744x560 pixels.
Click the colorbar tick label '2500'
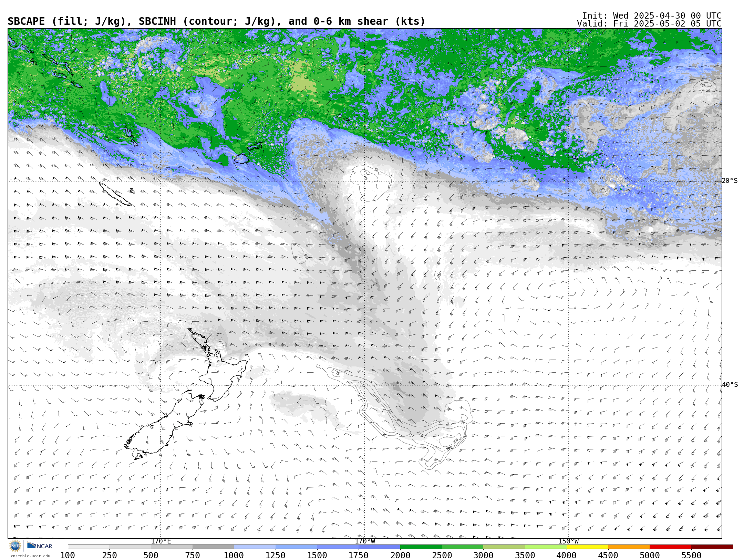tap(442, 556)
